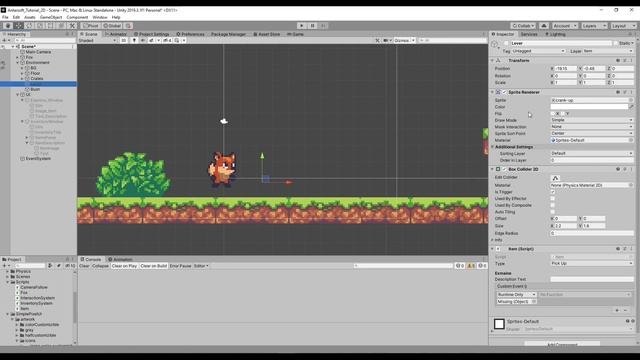This screenshot has height=360, width=640.
Task: Collapse the Environment tree item
Action: pyautogui.click(x=18, y=63)
